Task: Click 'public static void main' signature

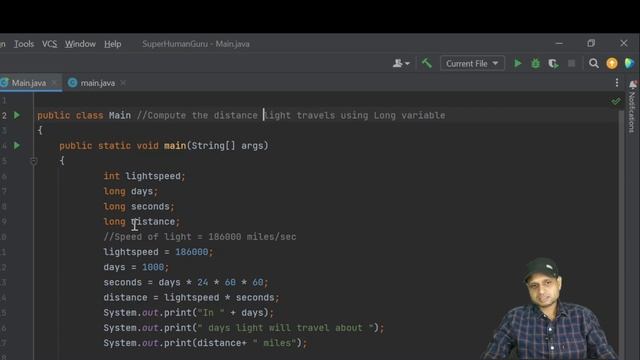Action: tap(164, 145)
